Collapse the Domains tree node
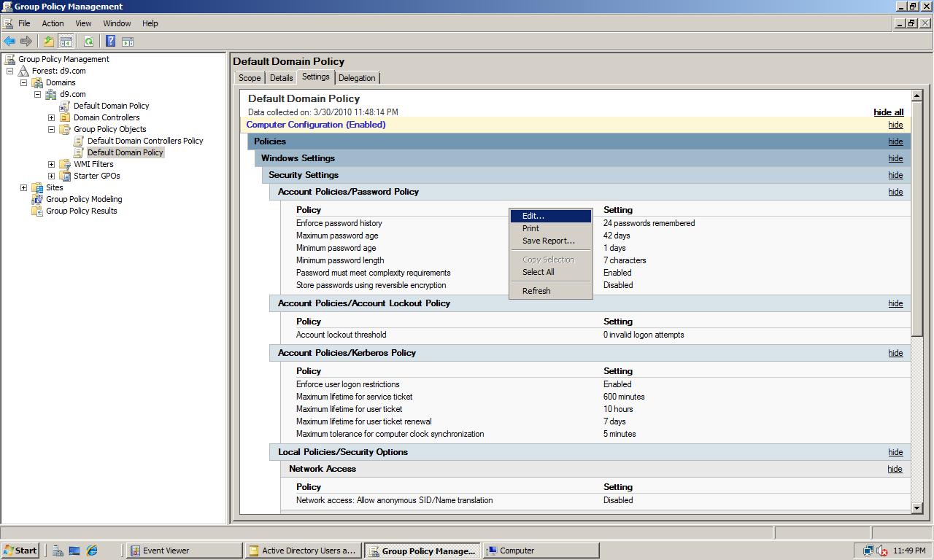The width and height of the screenshot is (934, 560). coord(23,82)
